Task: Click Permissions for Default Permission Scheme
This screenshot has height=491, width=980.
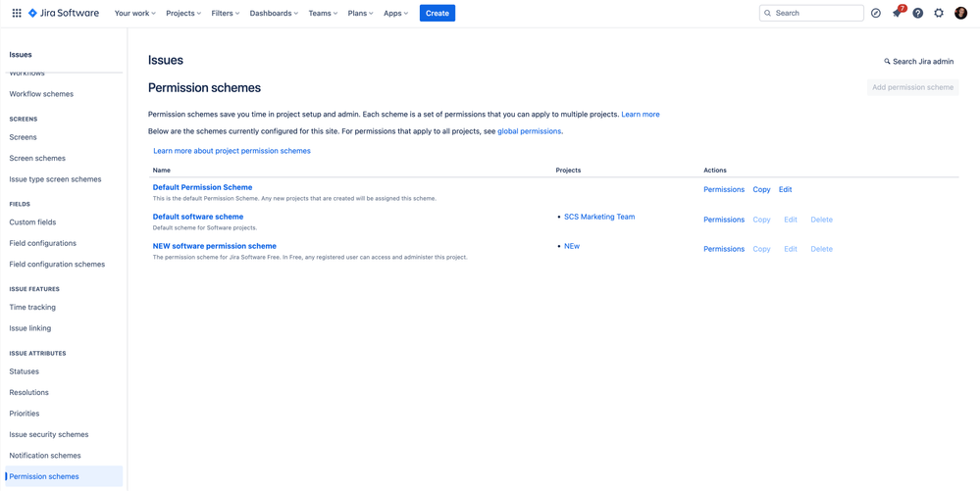Action: point(724,189)
